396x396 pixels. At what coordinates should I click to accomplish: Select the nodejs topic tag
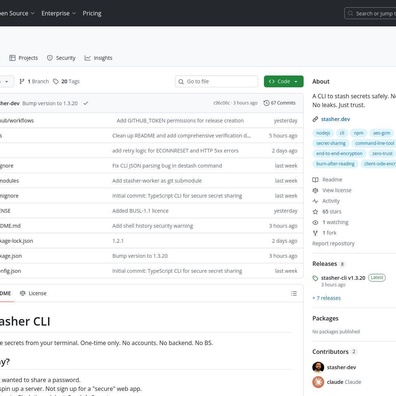[x=323, y=133]
